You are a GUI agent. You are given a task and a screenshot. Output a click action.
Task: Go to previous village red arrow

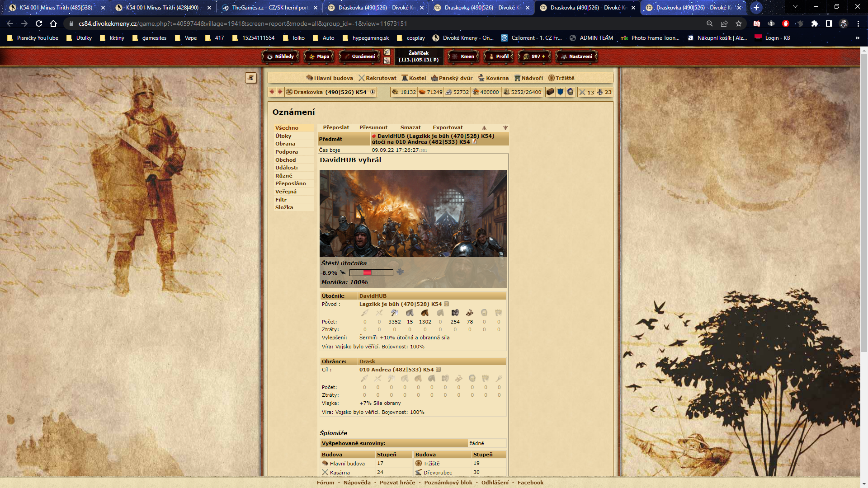coord(272,92)
